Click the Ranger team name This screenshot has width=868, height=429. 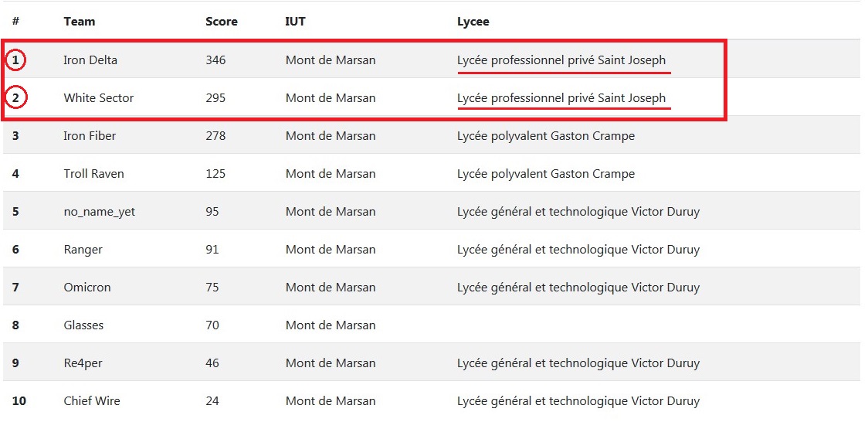pyautogui.click(x=83, y=250)
